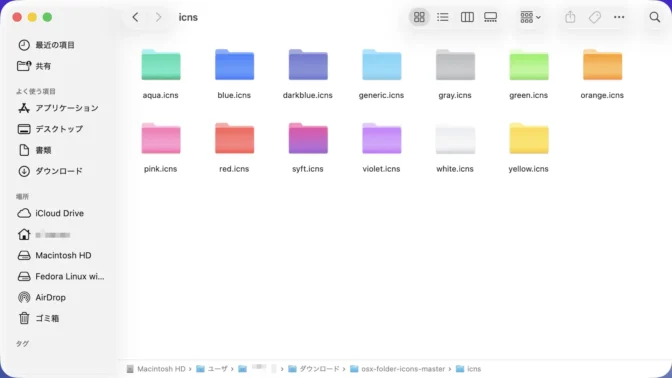The height and width of the screenshot is (378, 672).
Task: Click the violet.icns file name
Action: click(381, 169)
